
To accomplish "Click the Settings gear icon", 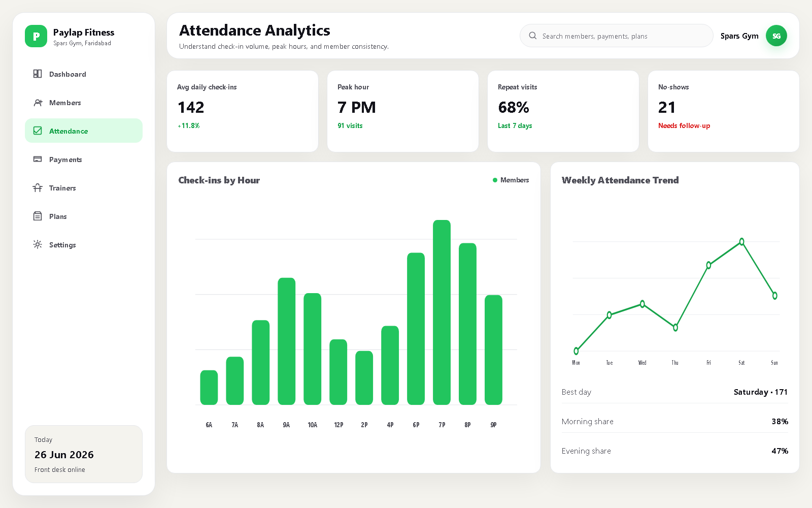I will click(38, 244).
